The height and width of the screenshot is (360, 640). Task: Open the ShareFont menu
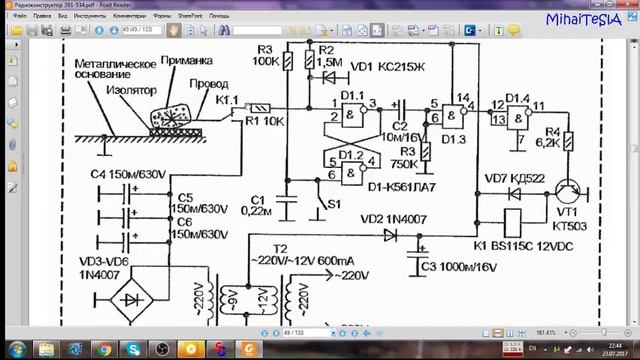190,16
